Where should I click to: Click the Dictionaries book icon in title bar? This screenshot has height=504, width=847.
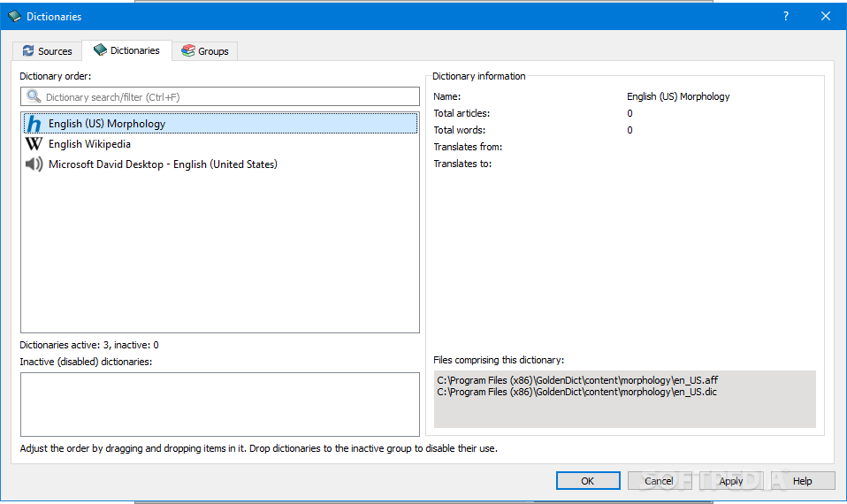(14, 16)
